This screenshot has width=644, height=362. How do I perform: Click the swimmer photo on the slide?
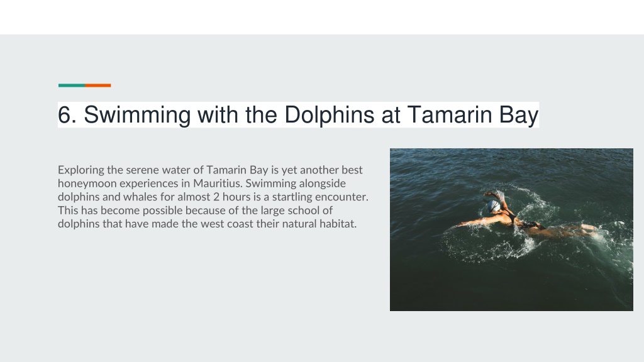(511, 229)
